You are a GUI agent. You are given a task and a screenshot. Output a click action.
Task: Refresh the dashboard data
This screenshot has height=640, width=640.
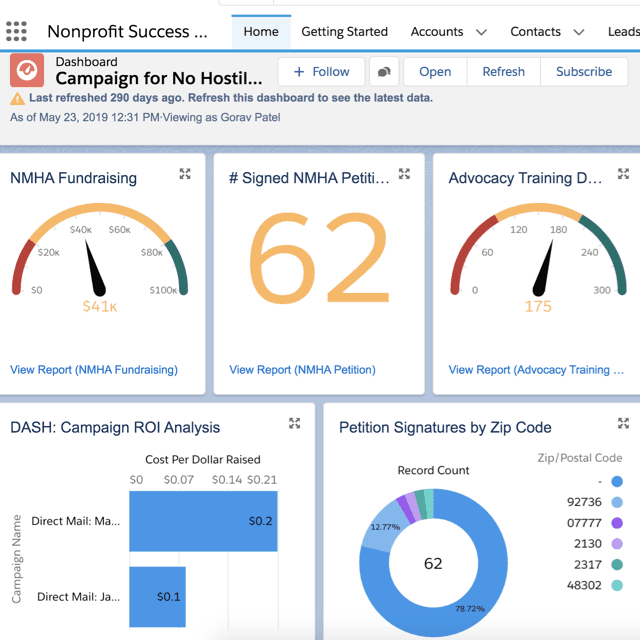(504, 72)
